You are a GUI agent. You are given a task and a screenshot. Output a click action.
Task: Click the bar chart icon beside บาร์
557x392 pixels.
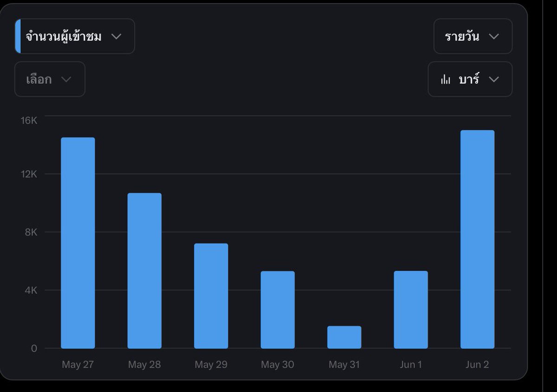[446, 80]
